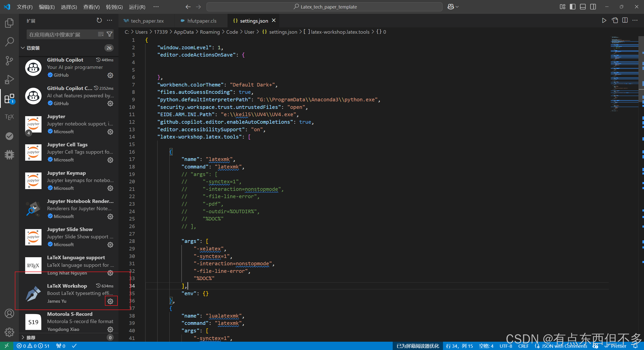Screen dimensions: 644x350
Task: Run the file with play button
Action: tap(604, 21)
